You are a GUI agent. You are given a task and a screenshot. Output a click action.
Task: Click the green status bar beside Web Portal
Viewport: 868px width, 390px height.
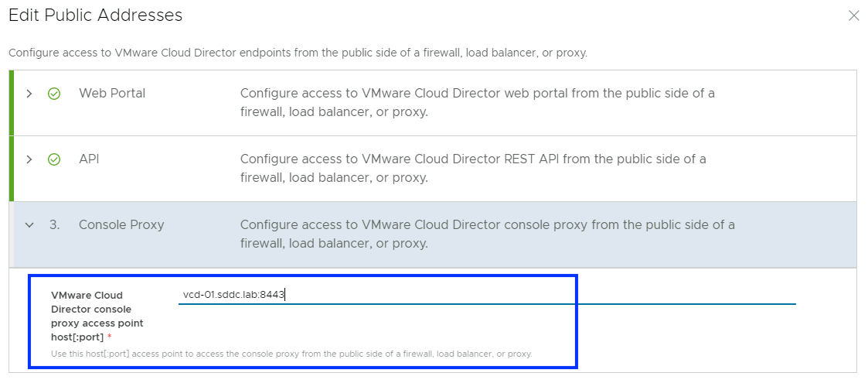click(x=12, y=103)
